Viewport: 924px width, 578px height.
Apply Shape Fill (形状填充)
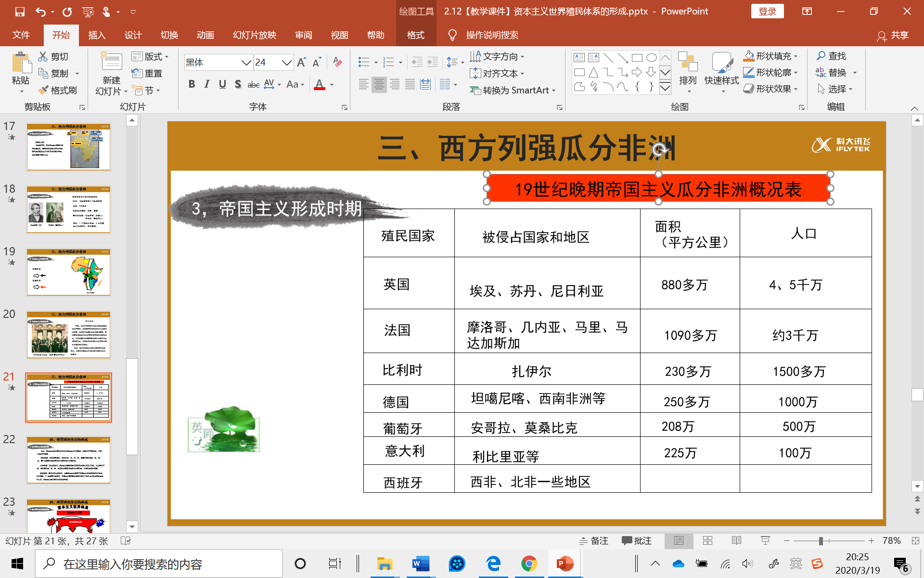click(x=769, y=56)
